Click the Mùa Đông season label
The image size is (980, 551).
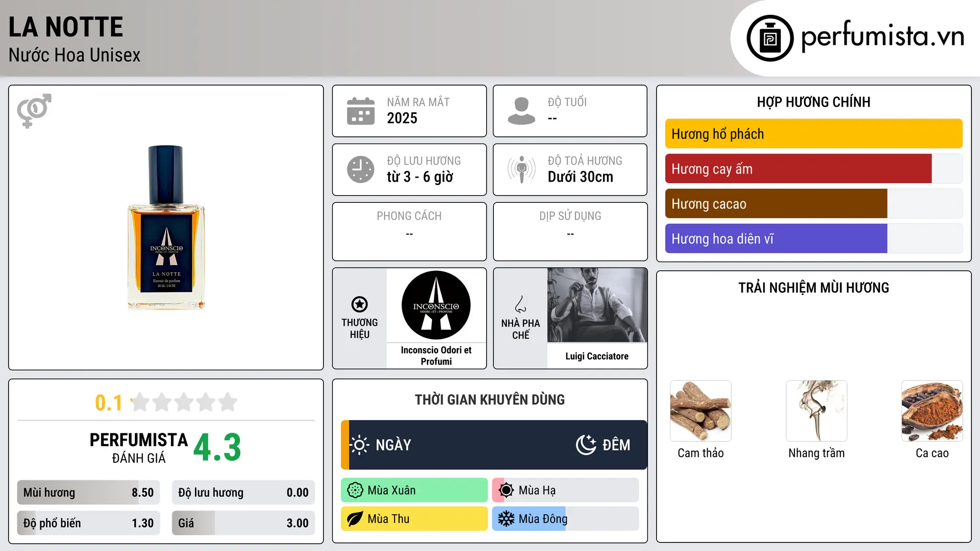click(x=543, y=519)
